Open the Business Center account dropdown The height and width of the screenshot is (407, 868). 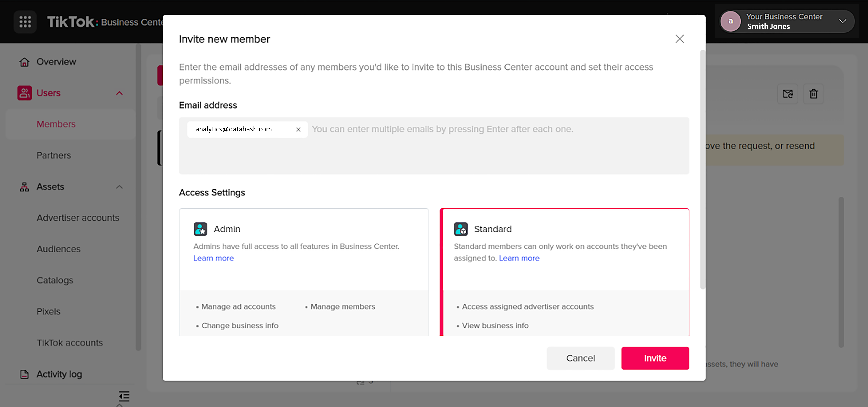pos(787,22)
